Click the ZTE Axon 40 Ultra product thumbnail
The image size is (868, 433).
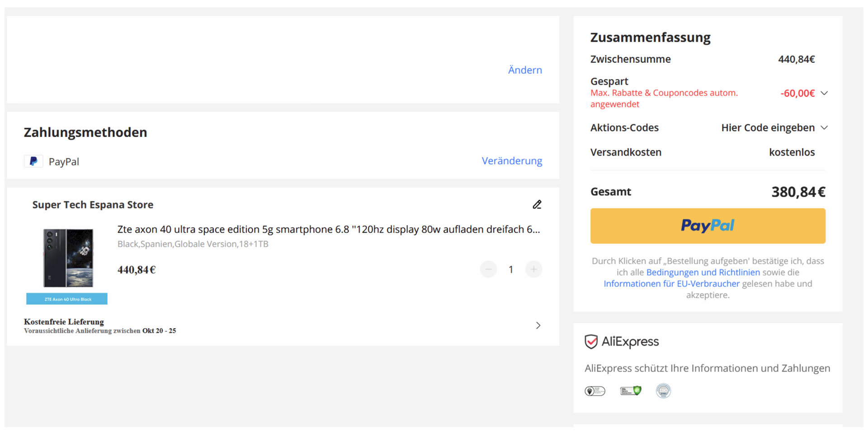[x=67, y=265]
